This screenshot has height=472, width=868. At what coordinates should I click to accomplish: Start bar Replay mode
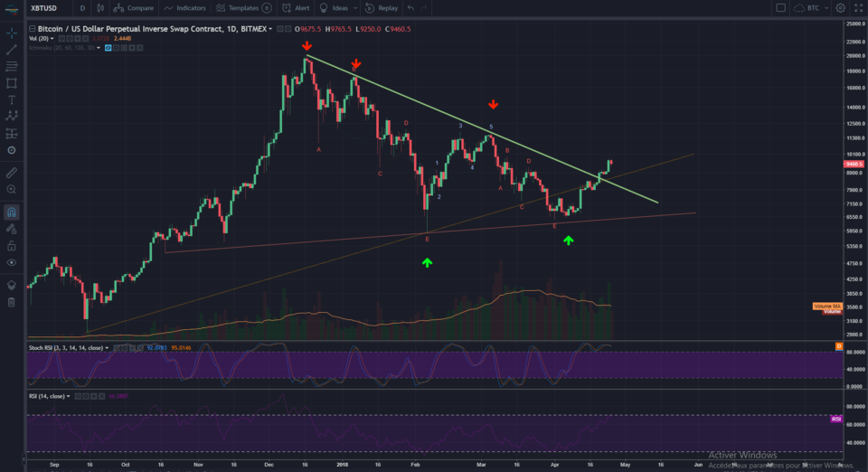click(382, 8)
